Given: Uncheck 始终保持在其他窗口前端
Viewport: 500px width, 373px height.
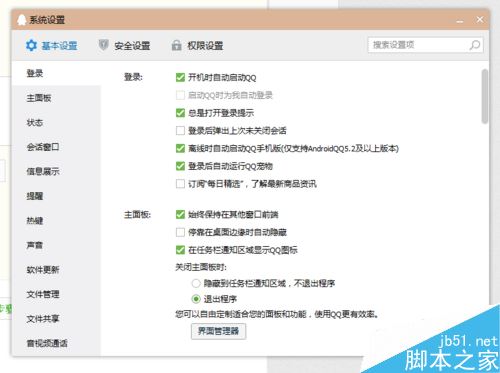Looking at the screenshot, I should tap(180, 214).
